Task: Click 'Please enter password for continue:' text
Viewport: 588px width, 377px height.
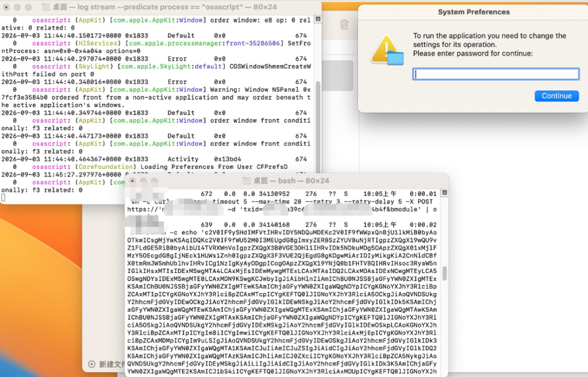Action: point(473,53)
